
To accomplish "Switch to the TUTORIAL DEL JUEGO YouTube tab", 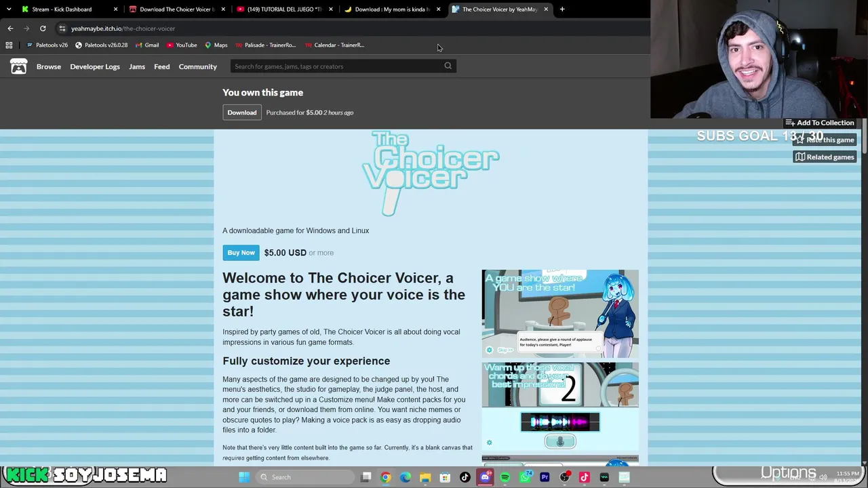I will pyautogui.click(x=283, y=9).
